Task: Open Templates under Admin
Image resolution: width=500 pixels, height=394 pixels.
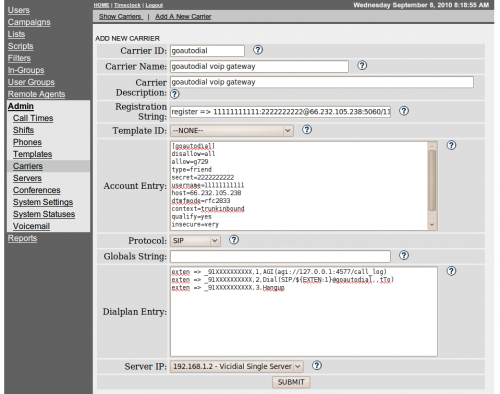Action: click(x=33, y=154)
